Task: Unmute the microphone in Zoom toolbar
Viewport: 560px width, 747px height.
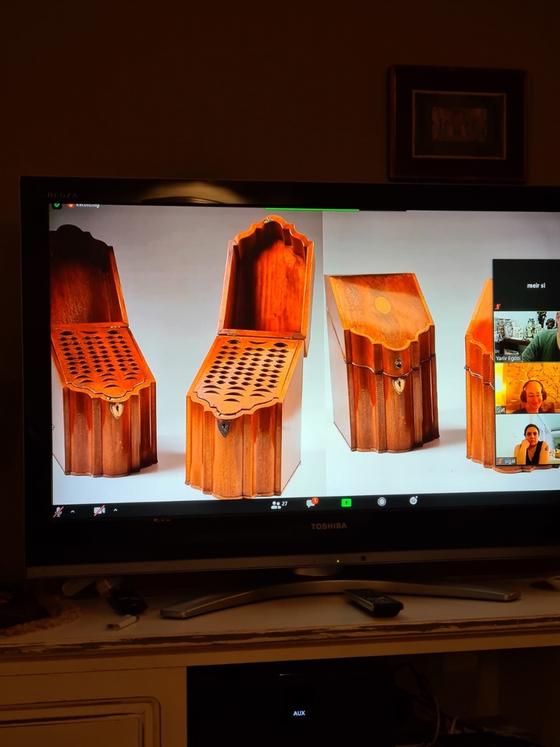Action: [x=58, y=511]
